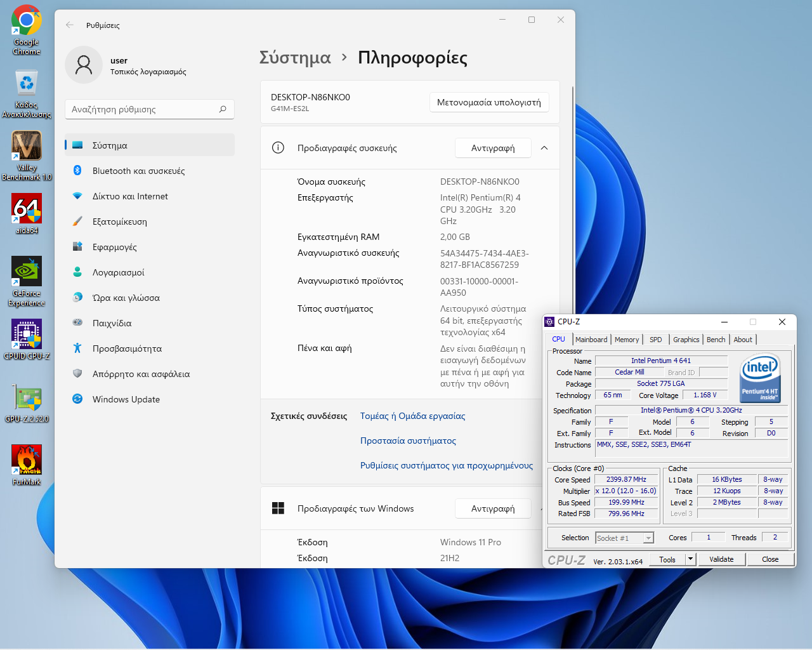The width and height of the screenshot is (812, 650).
Task: Click the Validate button in CPU-Z
Action: coord(721,559)
